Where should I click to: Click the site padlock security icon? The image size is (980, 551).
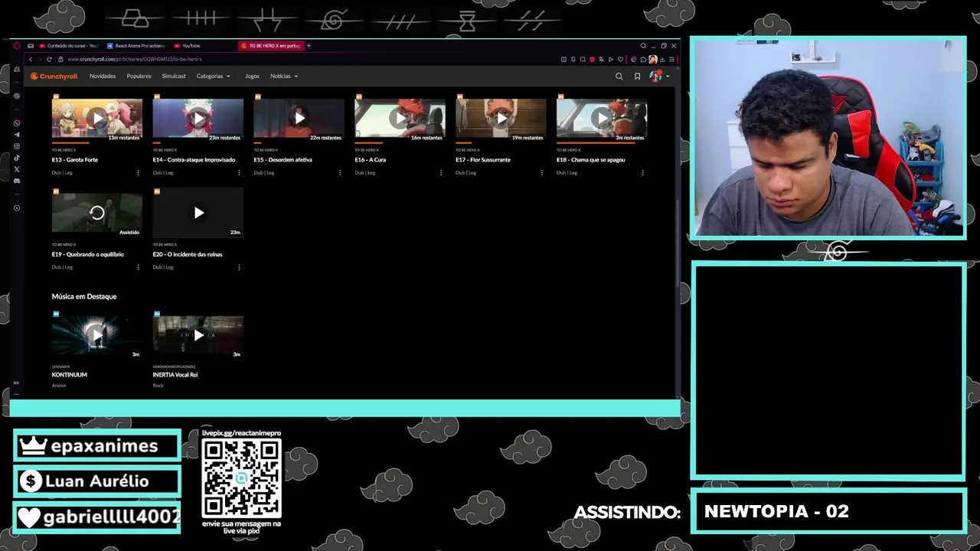coord(60,59)
